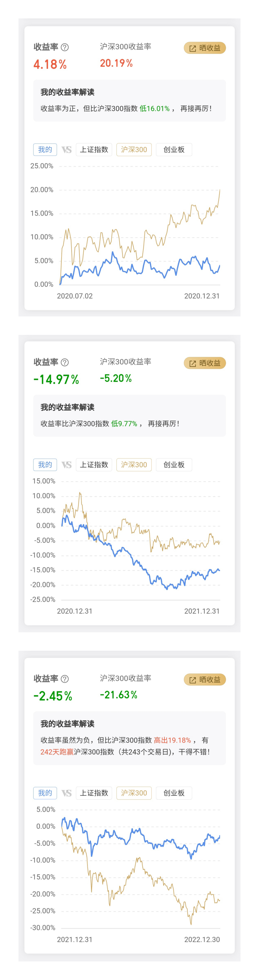This screenshot has height=980, width=259.
Task: Click help icon beside third 收益率 label
Action: [x=65, y=679]
